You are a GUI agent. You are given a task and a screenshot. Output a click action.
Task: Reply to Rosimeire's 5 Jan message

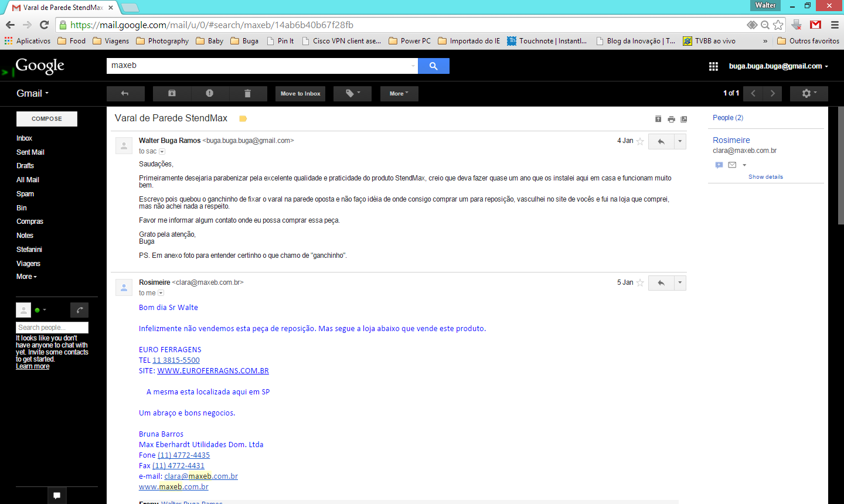[661, 283]
